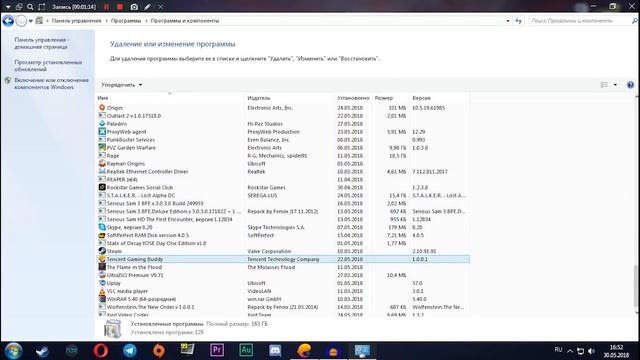Select Rockstar Games Social Club row
The image size is (640, 360).
[x=283, y=187]
